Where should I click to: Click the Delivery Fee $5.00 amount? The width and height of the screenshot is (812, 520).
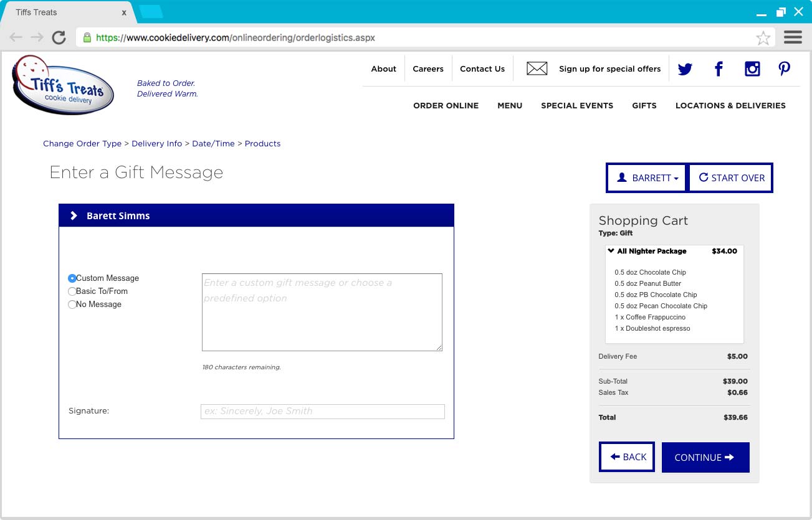point(737,357)
